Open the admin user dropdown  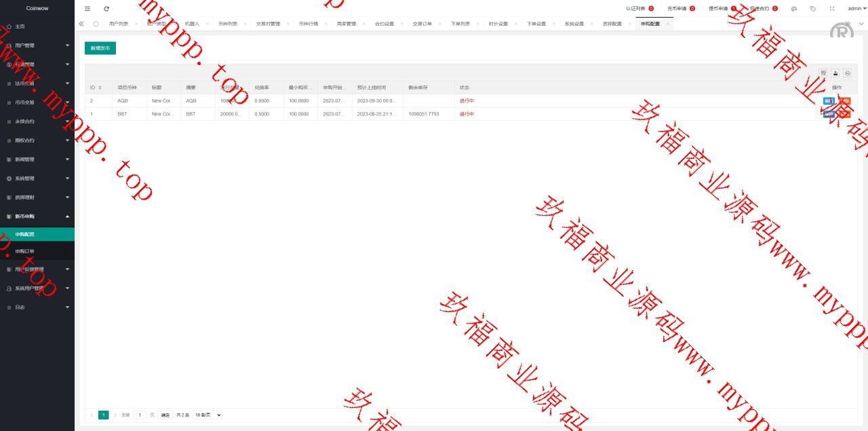click(856, 9)
